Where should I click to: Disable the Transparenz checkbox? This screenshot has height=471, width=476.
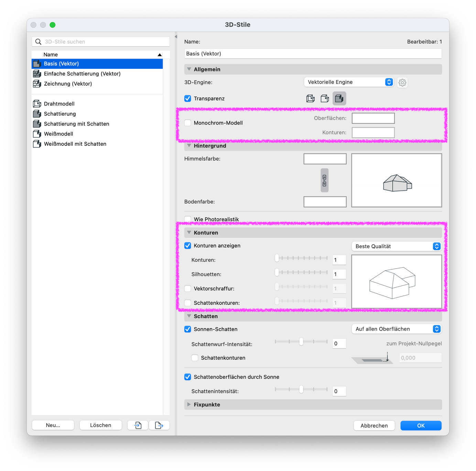(188, 99)
